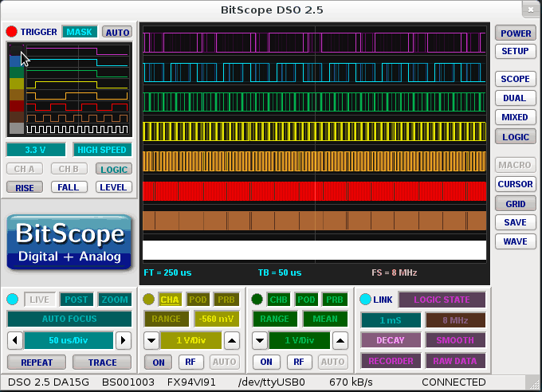542x392 pixels.
Task: Select the red logic channel swatch
Action: pyautogui.click(x=17, y=106)
